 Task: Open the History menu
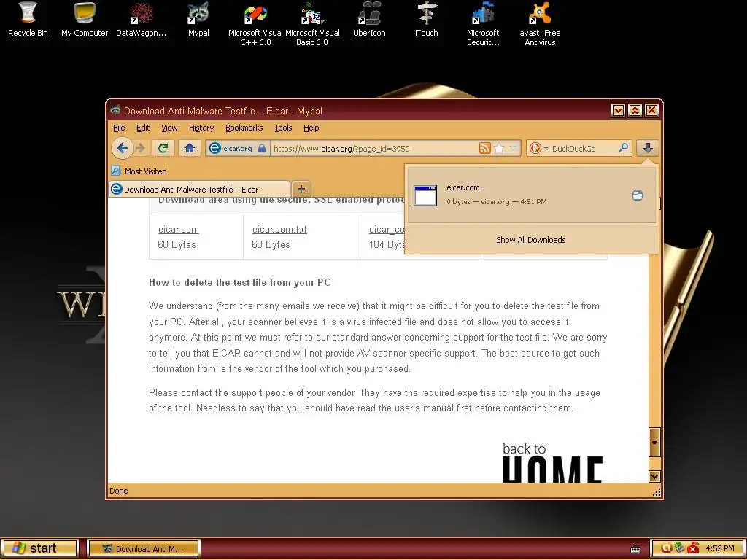[201, 128]
